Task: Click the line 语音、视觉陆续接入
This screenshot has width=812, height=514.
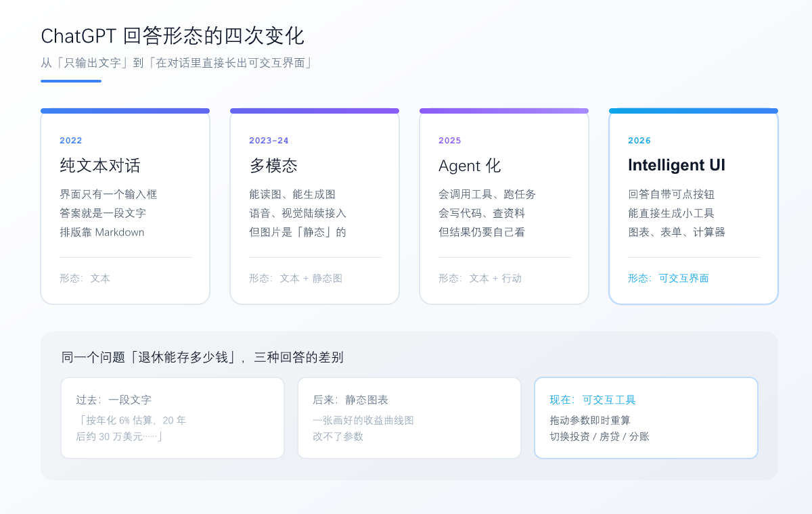Action: 298,213
